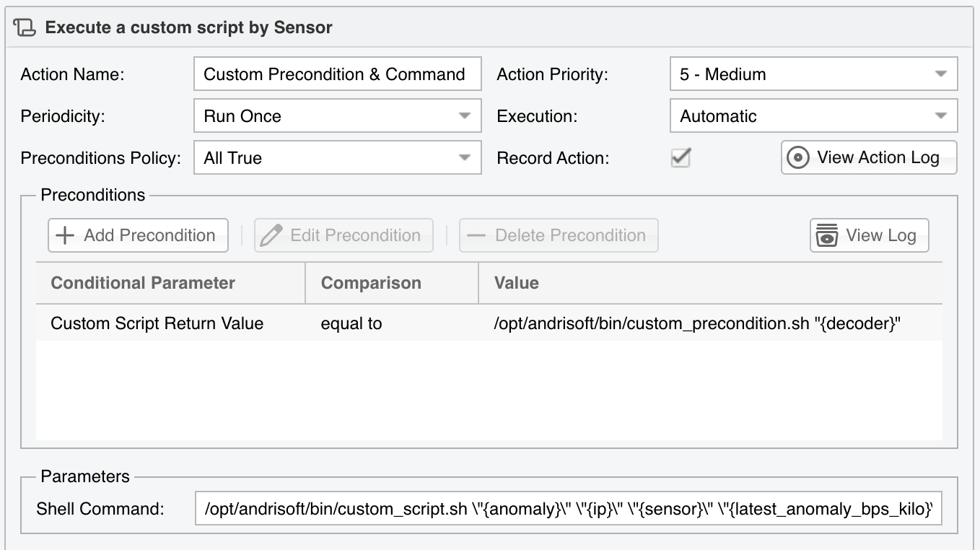
Task: Select the Custom Script Return Value row
Action: tap(489, 324)
